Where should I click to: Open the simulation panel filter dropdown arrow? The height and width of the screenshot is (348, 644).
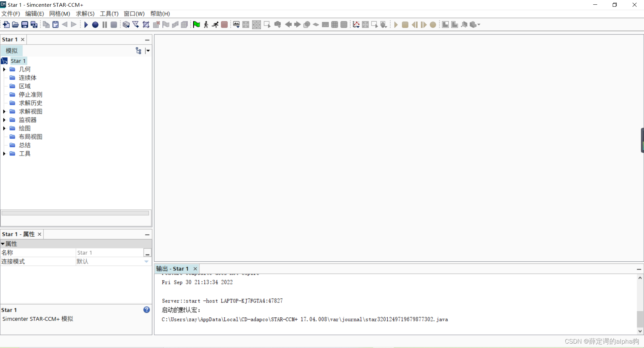[x=147, y=51]
